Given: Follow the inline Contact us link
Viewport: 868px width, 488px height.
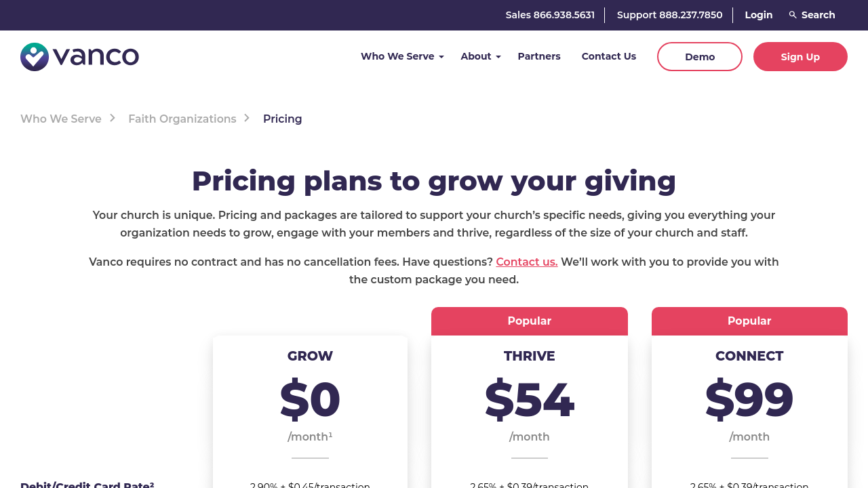Looking at the screenshot, I should click(527, 262).
